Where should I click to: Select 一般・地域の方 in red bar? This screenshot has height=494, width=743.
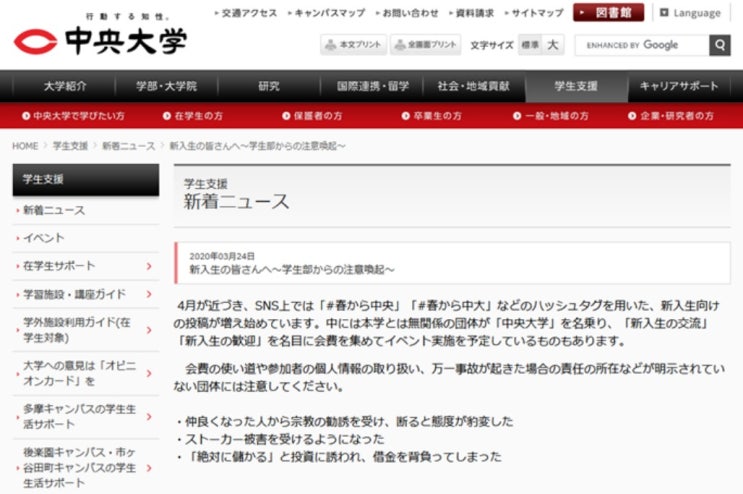tap(551, 116)
